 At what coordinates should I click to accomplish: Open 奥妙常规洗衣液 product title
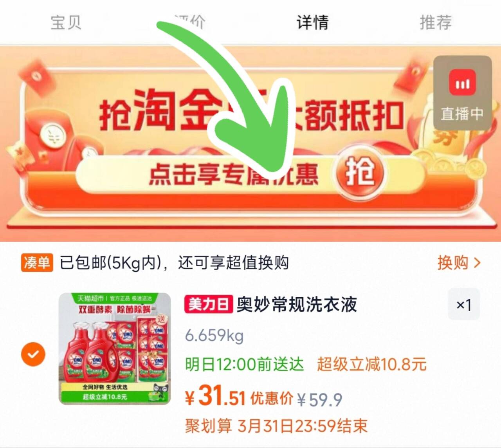pyautogui.click(x=297, y=304)
